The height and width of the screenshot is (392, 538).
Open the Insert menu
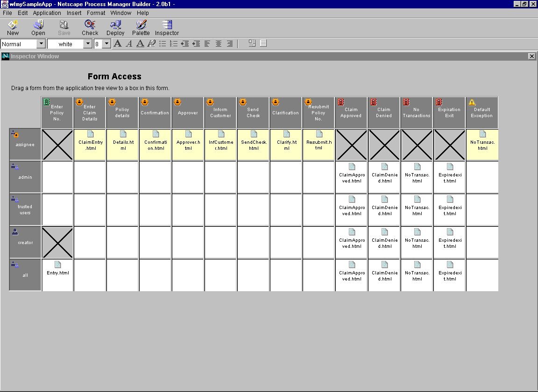(x=74, y=13)
